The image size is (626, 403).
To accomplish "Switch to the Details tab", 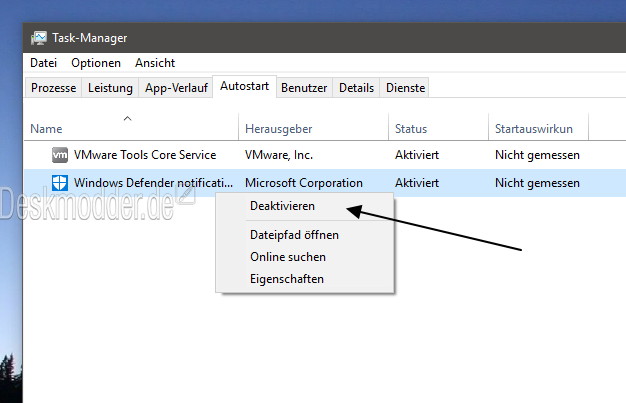I will click(356, 87).
